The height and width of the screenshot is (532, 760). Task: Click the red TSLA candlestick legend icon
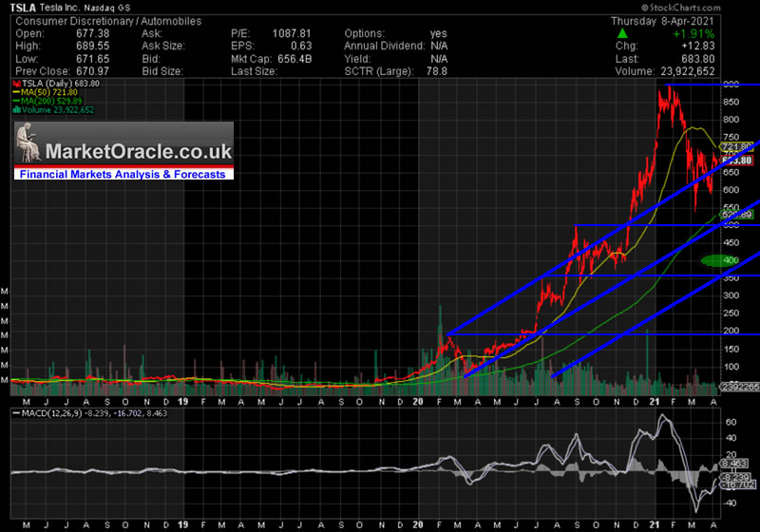(15, 83)
